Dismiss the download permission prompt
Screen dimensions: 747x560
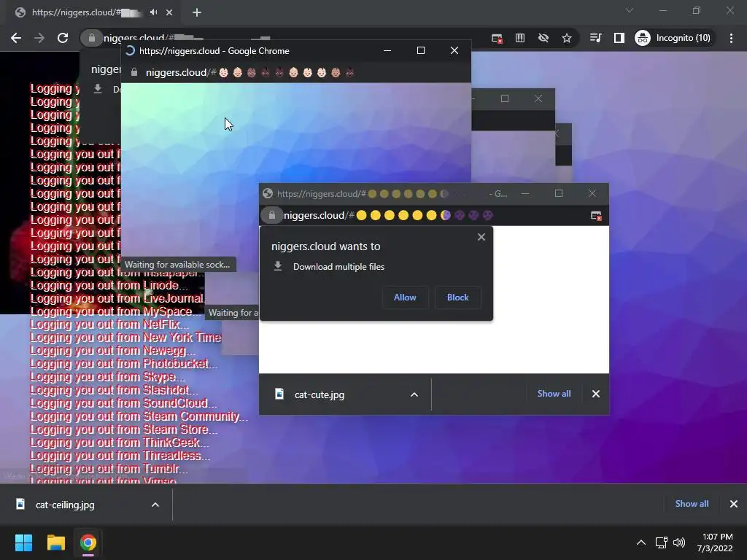[481, 237]
